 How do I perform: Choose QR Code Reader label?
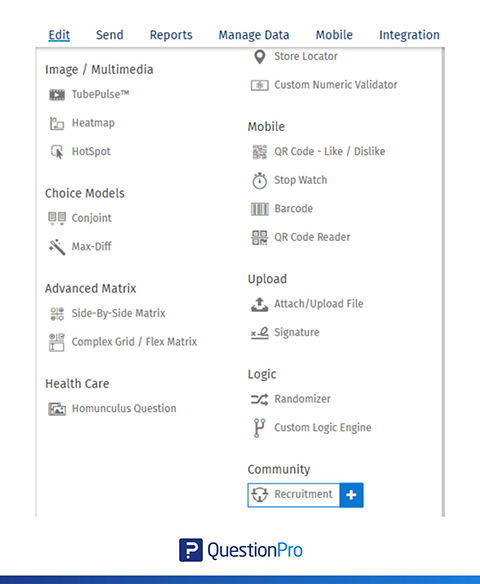pos(312,237)
